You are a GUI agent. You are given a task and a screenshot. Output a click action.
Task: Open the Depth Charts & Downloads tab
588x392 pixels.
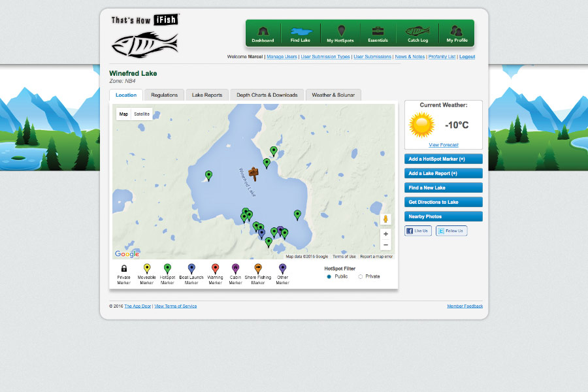[267, 95]
